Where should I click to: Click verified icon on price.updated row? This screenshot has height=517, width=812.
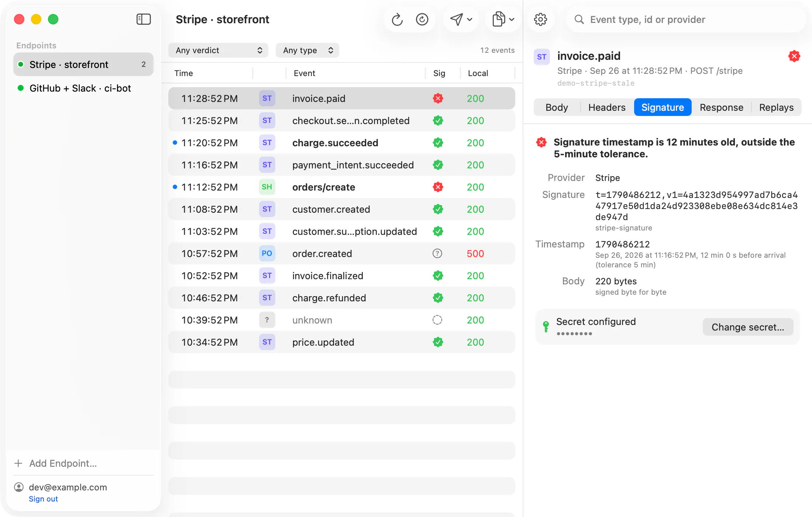click(x=438, y=342)
